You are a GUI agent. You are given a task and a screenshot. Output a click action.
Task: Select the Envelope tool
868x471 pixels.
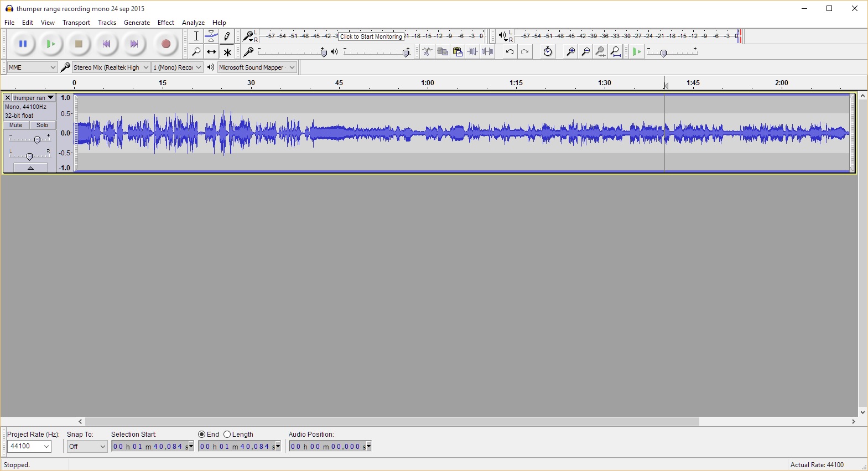[211, 36]
